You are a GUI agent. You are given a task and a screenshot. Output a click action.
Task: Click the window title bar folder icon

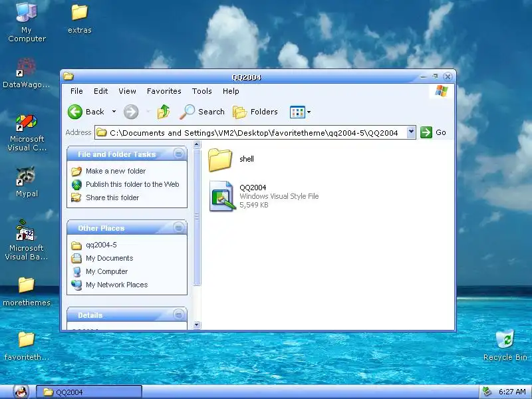[x=68, y=76]
